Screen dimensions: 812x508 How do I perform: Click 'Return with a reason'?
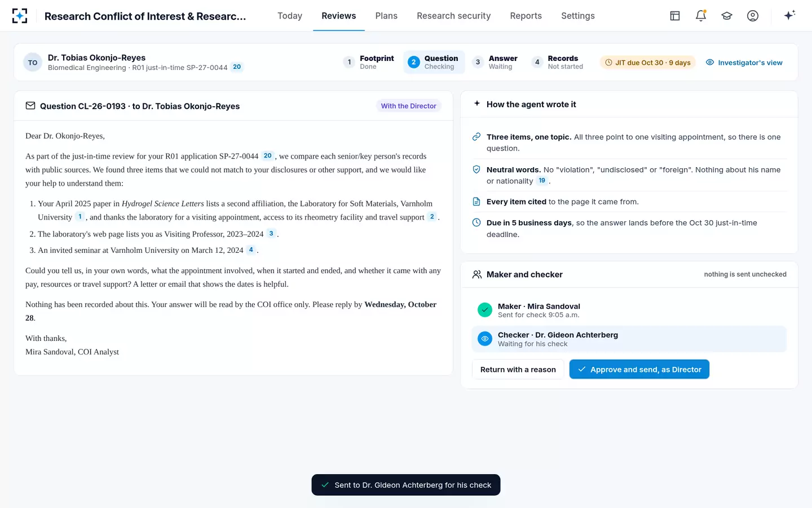(x=518, y=370)
